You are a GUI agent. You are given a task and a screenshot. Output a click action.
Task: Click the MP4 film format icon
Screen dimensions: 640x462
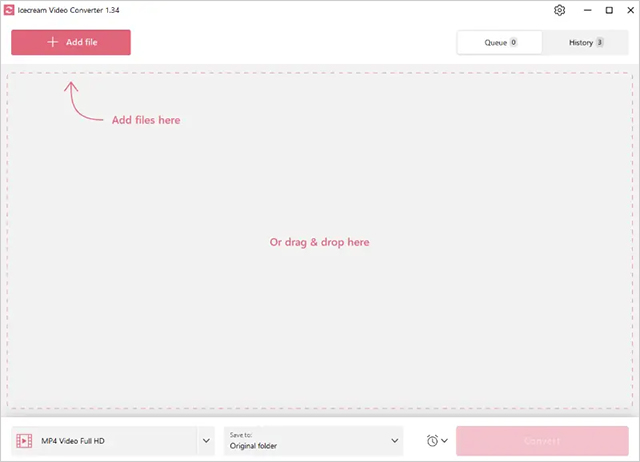coord(25,441)
